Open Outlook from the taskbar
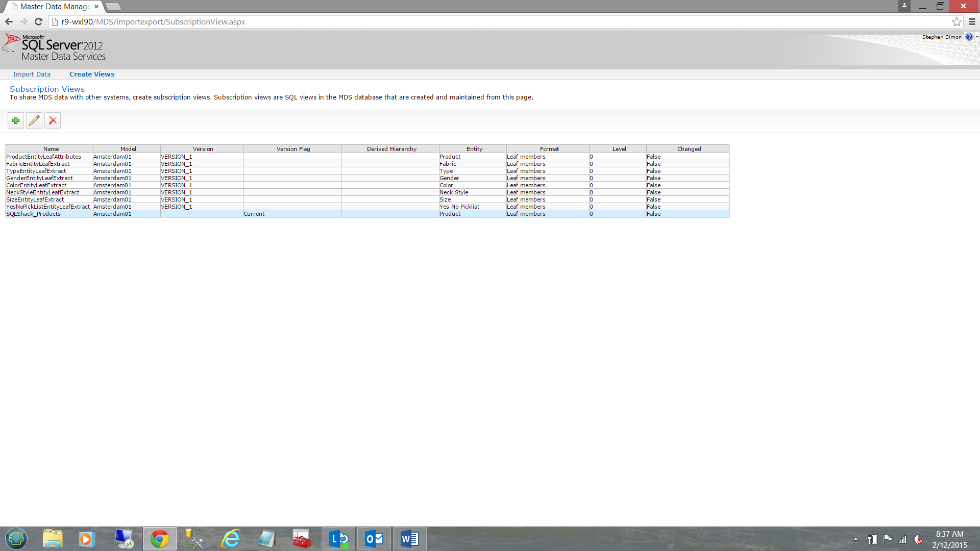 [x=374, y=539]
